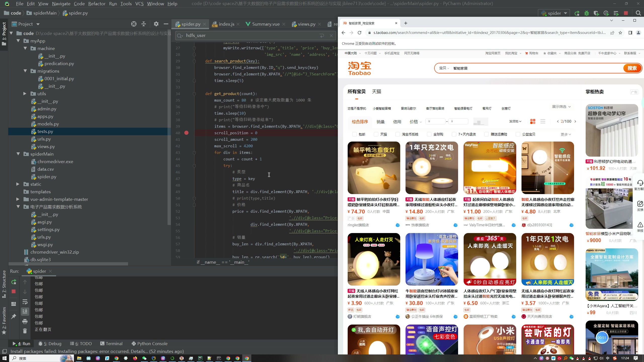Image resolution: width=644 pixels, height=362 pixels.
Task: Share this page icon in Chrome address bar
Action: tap(612, 33)
